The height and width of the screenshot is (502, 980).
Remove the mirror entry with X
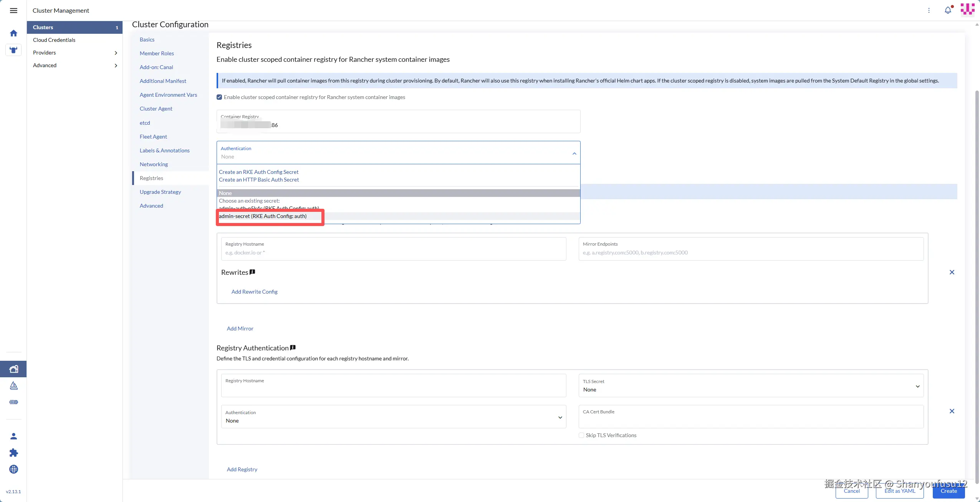952,272
